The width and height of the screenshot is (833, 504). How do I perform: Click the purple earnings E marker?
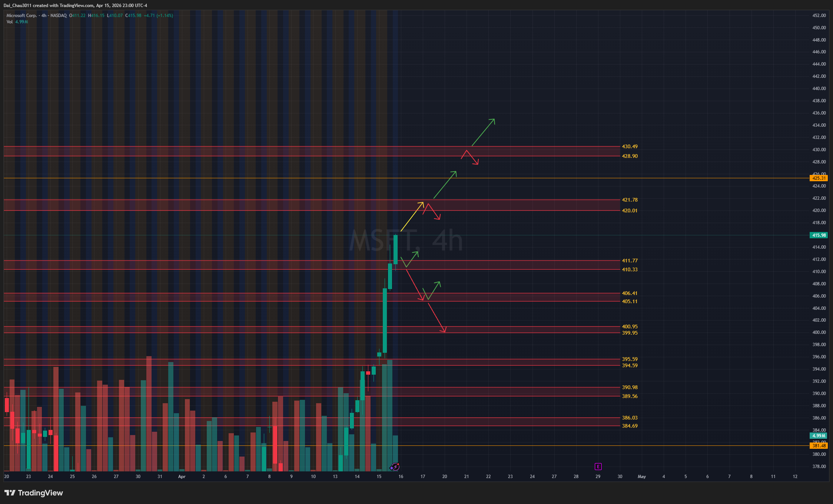(598, 467)
